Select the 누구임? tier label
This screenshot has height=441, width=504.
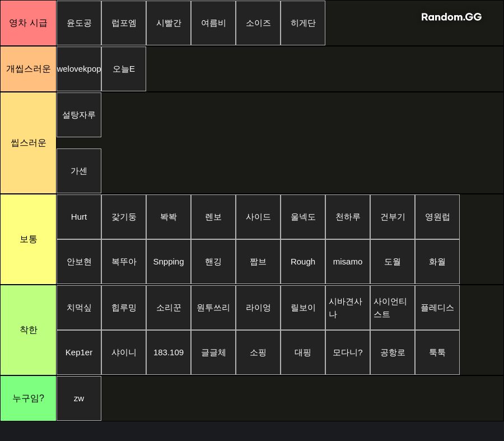(x=29, y=398)
